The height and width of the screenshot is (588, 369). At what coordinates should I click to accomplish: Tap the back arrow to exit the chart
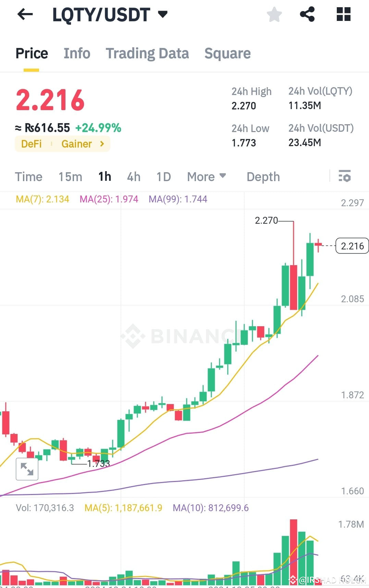pos(25,14)
